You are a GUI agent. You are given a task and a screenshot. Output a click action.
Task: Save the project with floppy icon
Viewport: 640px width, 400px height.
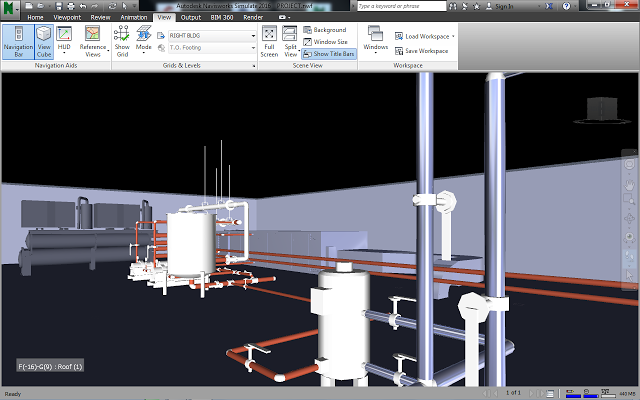click(x=59, y=6)
